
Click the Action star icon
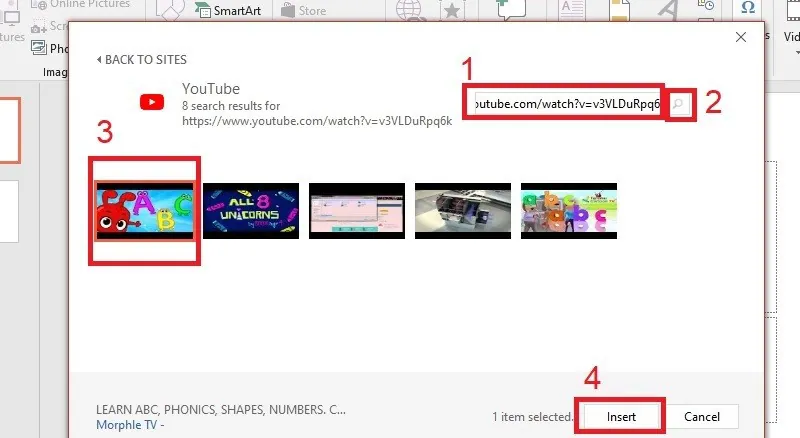tap(452, 11)
